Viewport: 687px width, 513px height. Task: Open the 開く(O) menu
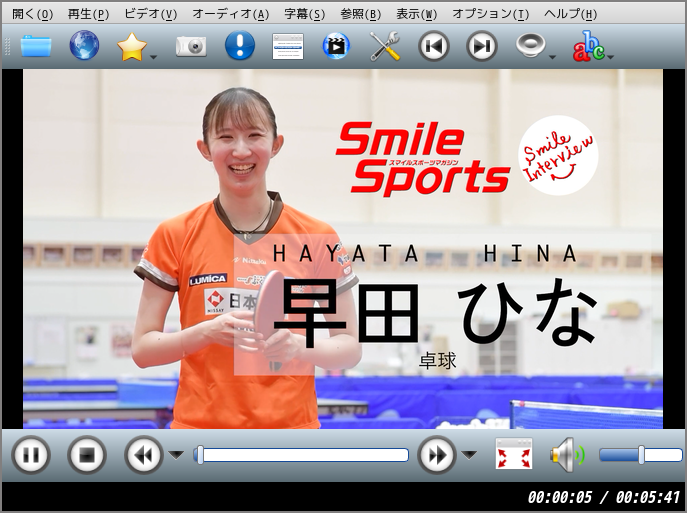32,14
